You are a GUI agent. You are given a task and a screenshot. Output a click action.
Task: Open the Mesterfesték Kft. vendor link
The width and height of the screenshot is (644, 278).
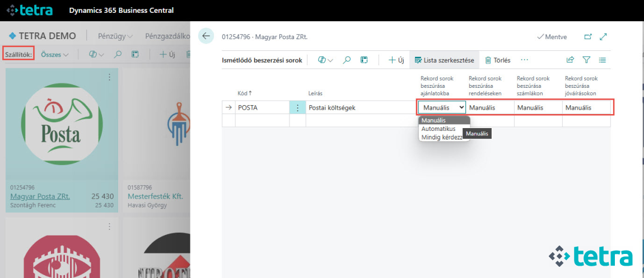(155, 196)
